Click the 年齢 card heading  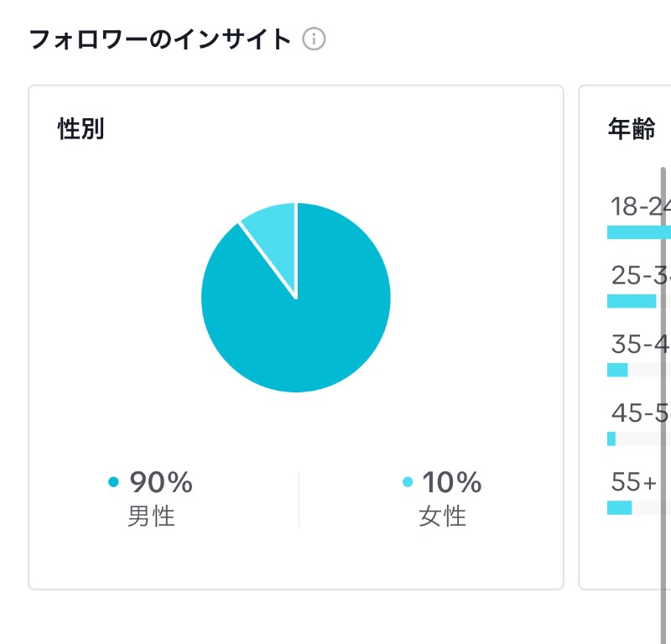click(632, 128)
